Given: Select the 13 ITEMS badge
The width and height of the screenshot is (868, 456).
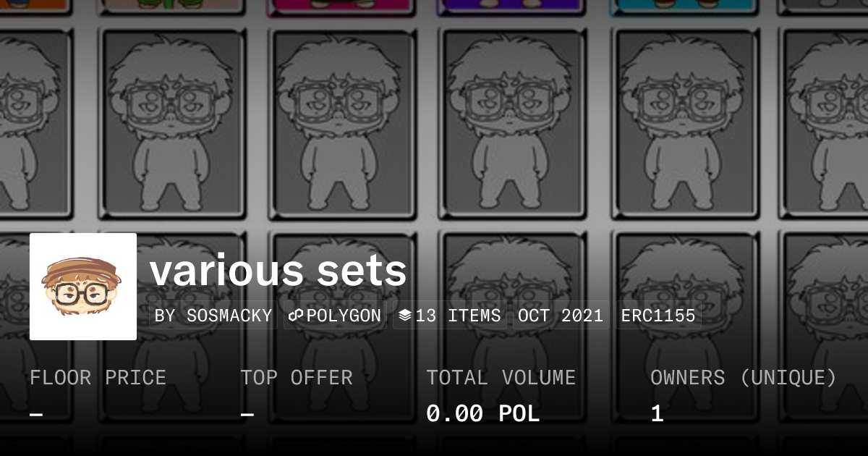Looking at the screenshot, I should tap(450, 316).
